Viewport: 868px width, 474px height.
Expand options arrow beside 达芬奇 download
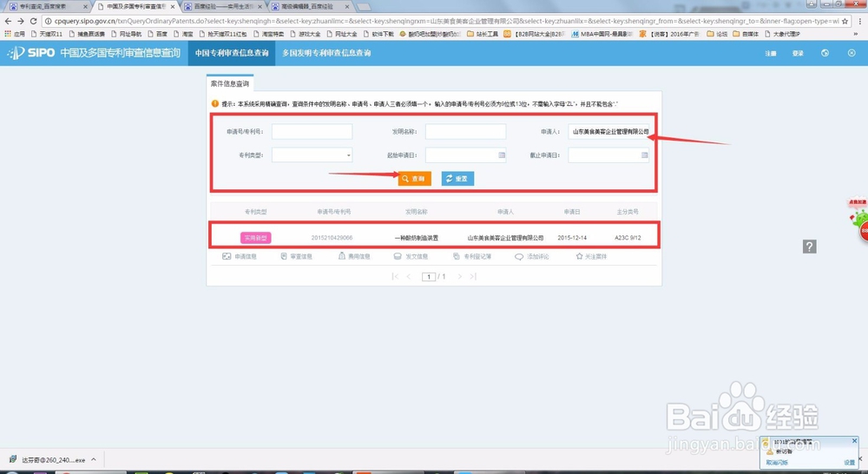coord(94,459)
